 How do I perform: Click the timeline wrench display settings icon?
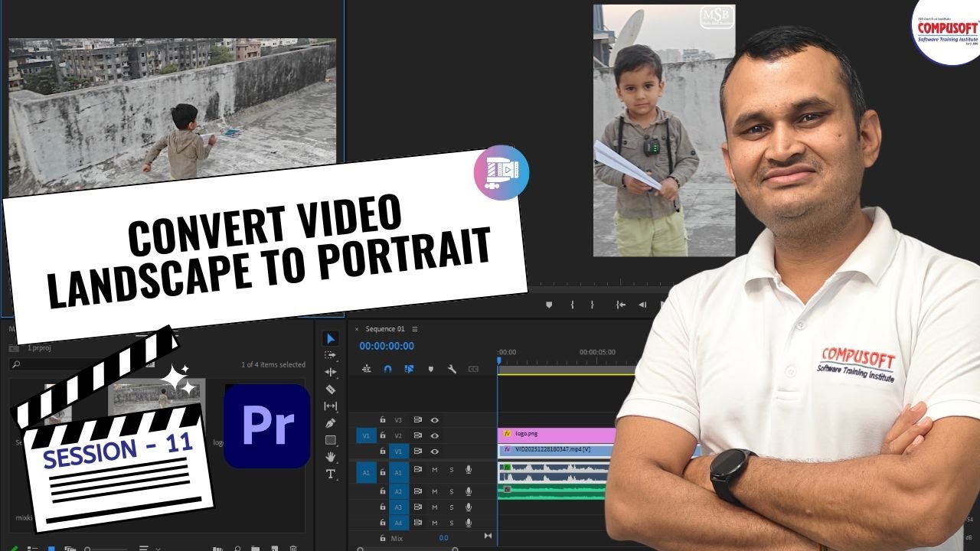tap(452, 369)
